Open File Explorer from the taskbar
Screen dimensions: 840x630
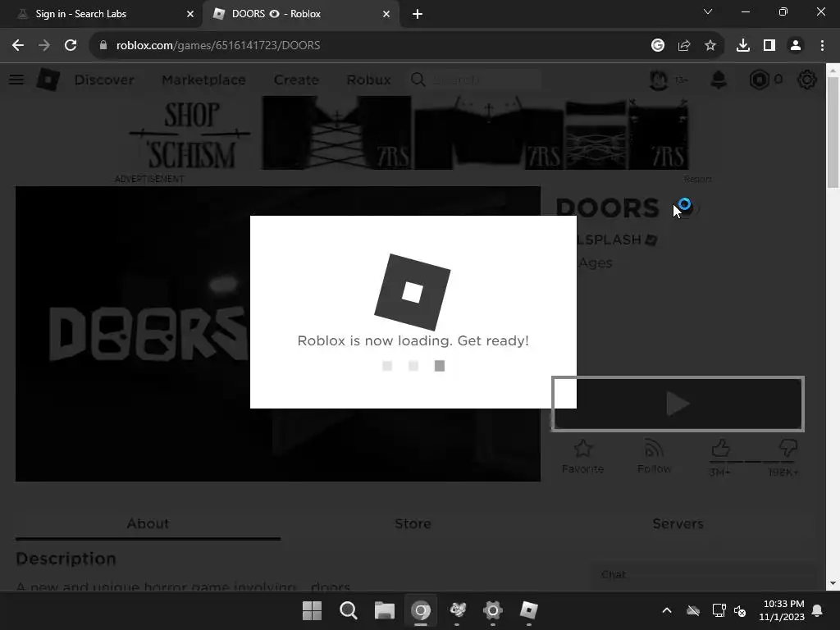tap(384, 610)
